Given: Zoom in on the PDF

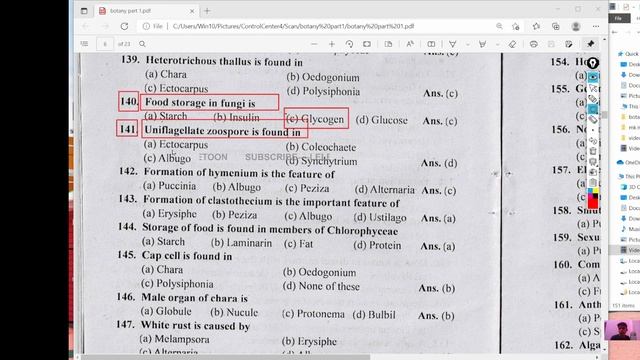Looking at the screenshot, I should tap(331, 44).
